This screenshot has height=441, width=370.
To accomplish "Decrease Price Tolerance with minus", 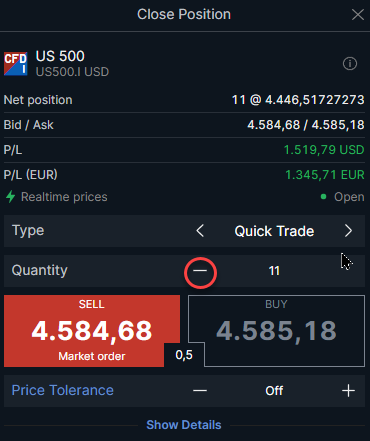I will pos(200,390).
